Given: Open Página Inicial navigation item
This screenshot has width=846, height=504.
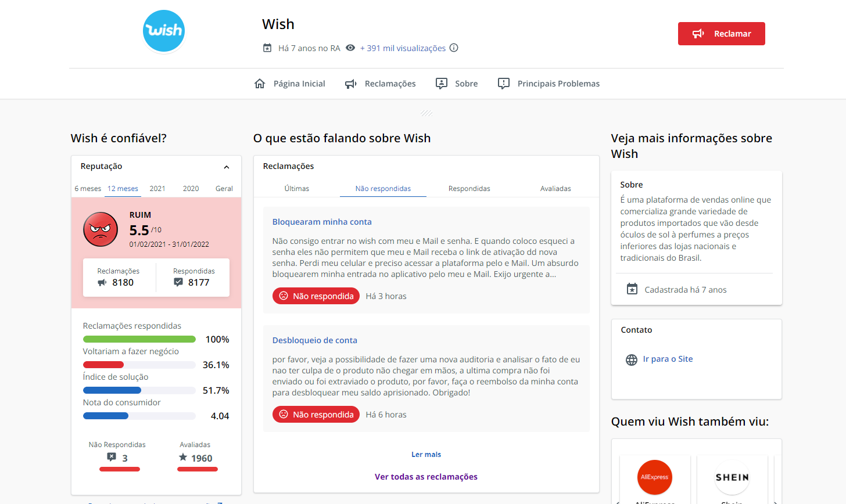Looking at the screenshot, I should coord(289,84).
